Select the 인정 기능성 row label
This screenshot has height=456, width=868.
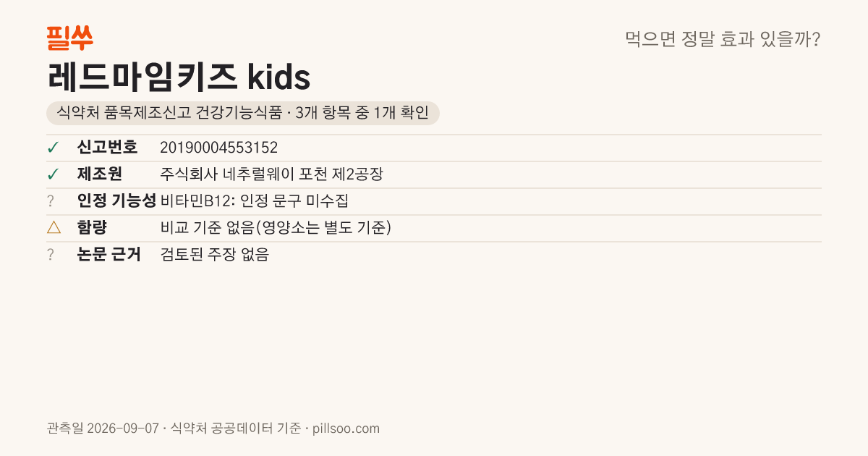click(x=116, y=201)
